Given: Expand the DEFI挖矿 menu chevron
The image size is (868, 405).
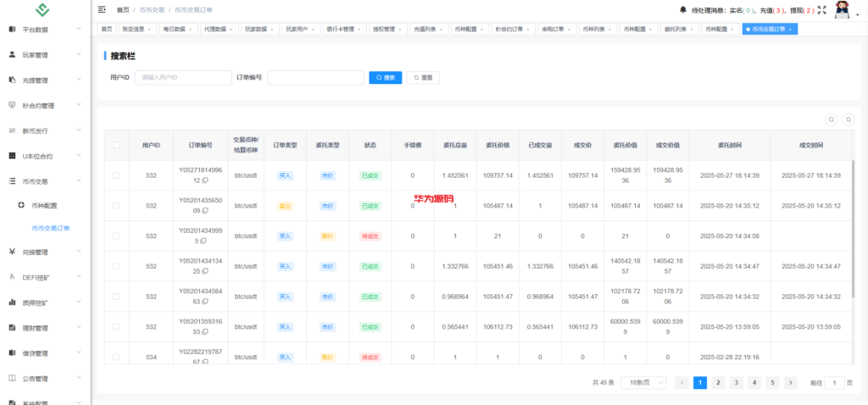Looking at the screenshot, I should tap(79, 277).
